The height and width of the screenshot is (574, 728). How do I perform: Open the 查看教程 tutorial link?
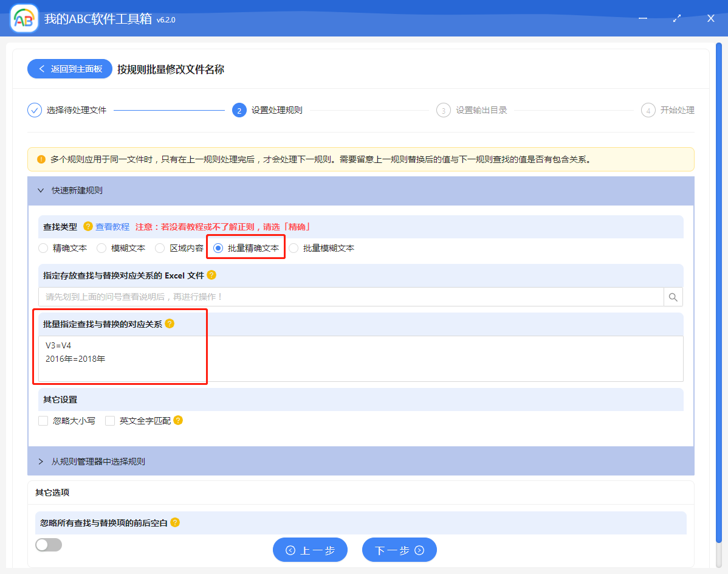(113, 226)
